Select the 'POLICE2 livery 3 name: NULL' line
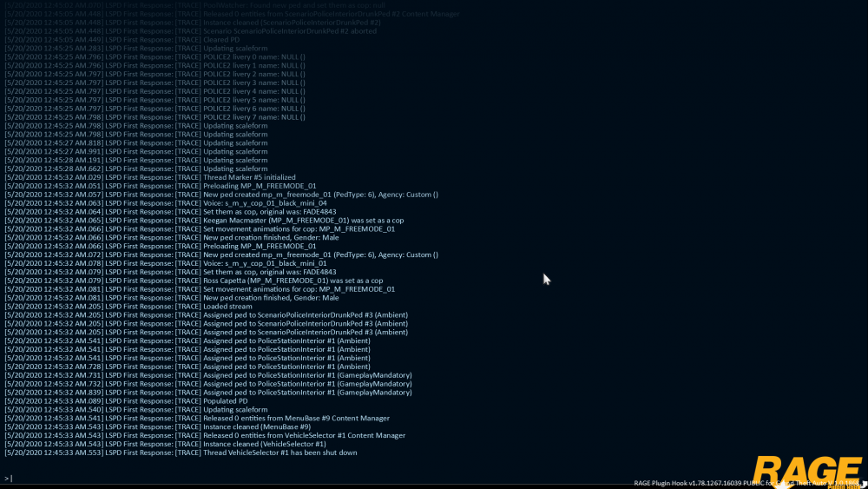Viewport: 868px width, 489px height. [155, 83]
